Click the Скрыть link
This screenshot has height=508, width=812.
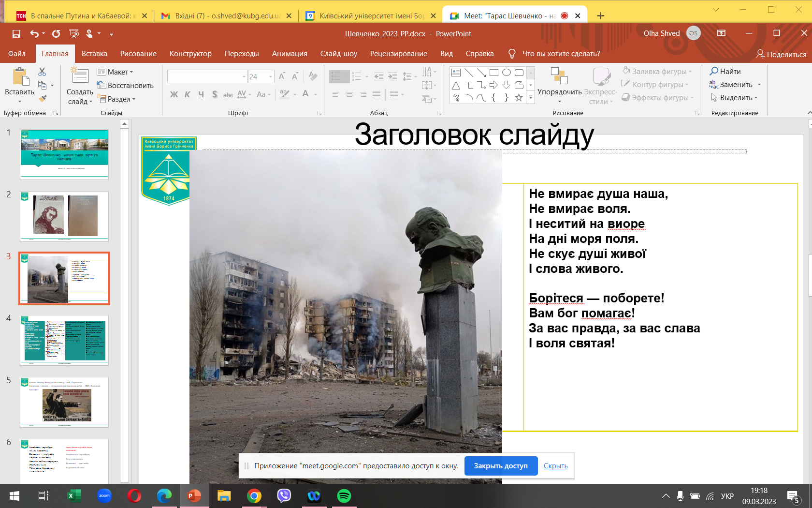(555, 466)
